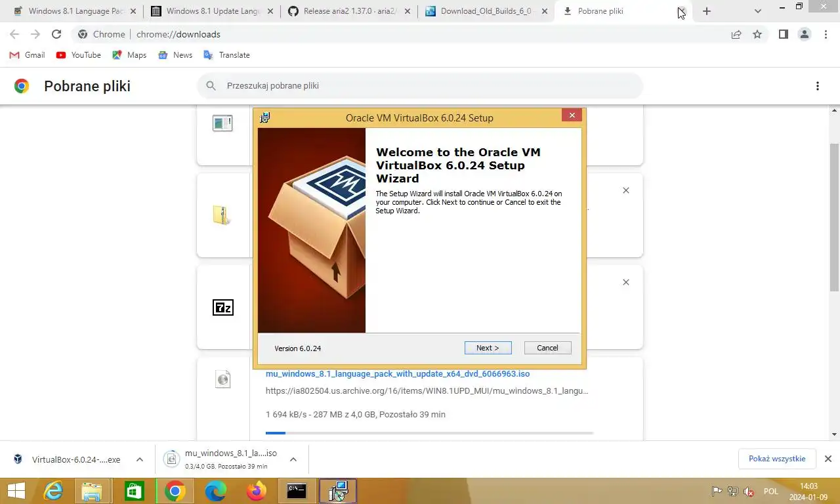Open the YouTube bookmark

click(79, 55)
